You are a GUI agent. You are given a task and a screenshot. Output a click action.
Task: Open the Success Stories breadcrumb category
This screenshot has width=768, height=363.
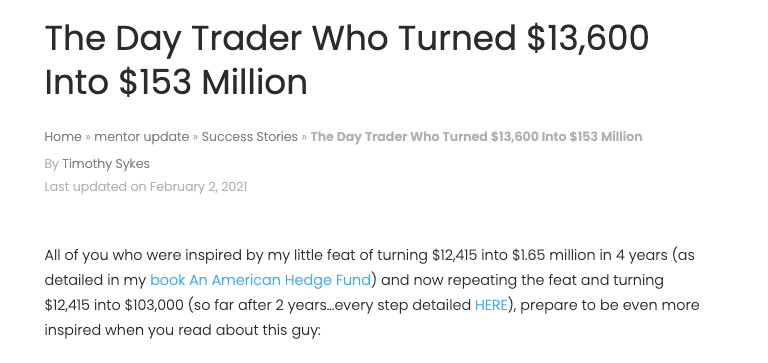250,137
